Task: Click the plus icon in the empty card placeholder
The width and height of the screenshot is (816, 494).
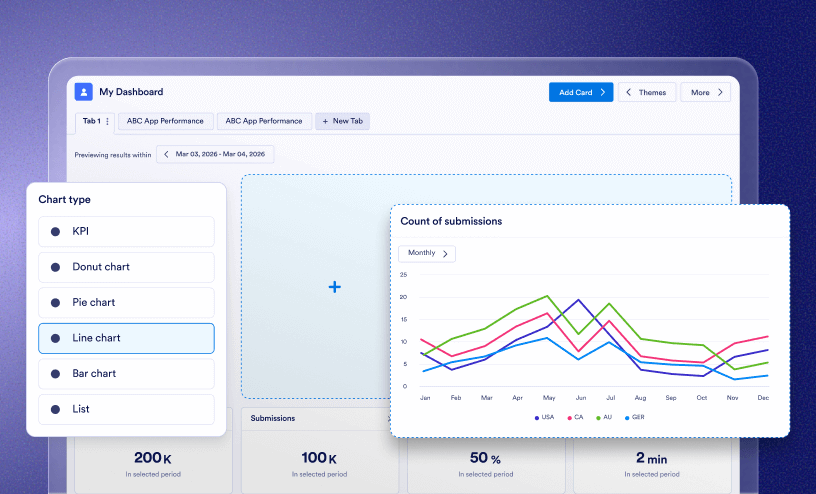Action: 335,287
